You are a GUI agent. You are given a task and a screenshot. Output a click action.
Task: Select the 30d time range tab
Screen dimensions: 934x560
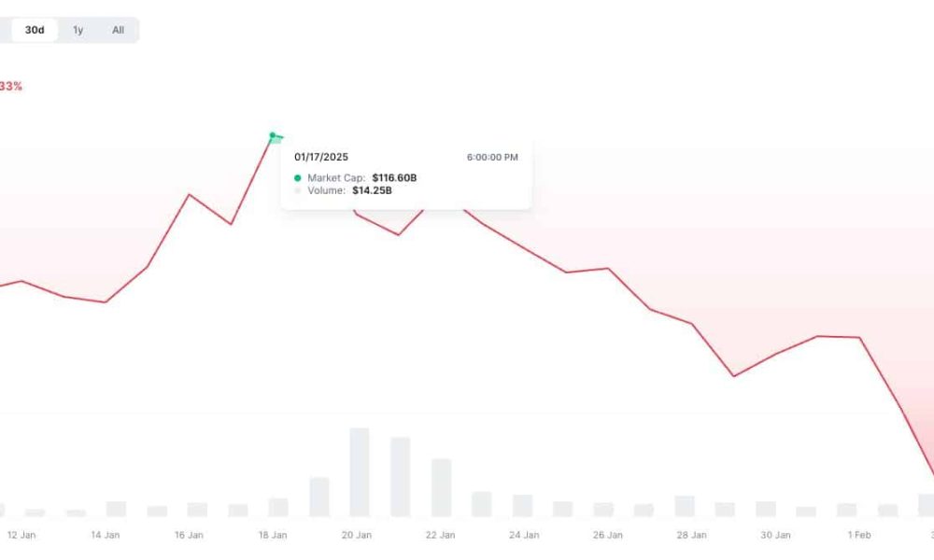click(x=35, y=30)
